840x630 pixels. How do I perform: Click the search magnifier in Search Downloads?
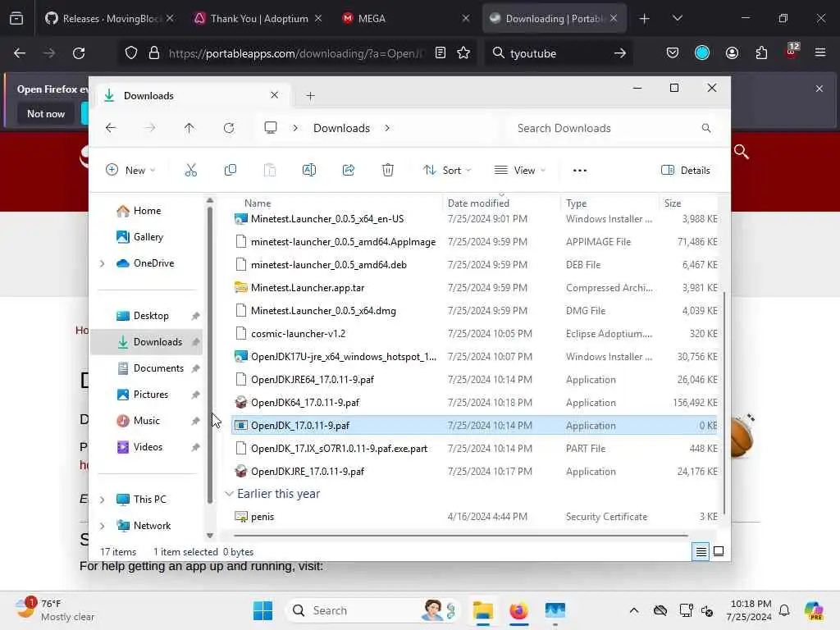[706, 128]
